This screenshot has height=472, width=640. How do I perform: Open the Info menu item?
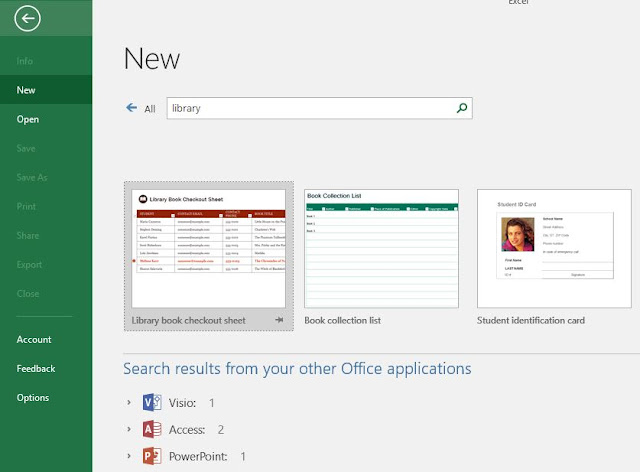tap(46, 61)
